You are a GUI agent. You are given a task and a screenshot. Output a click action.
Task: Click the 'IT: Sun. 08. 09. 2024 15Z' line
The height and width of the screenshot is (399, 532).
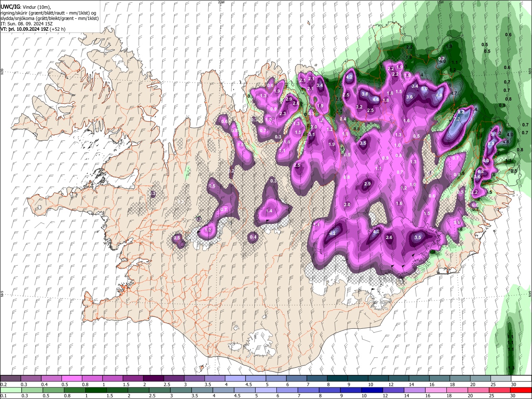(26, 24)
